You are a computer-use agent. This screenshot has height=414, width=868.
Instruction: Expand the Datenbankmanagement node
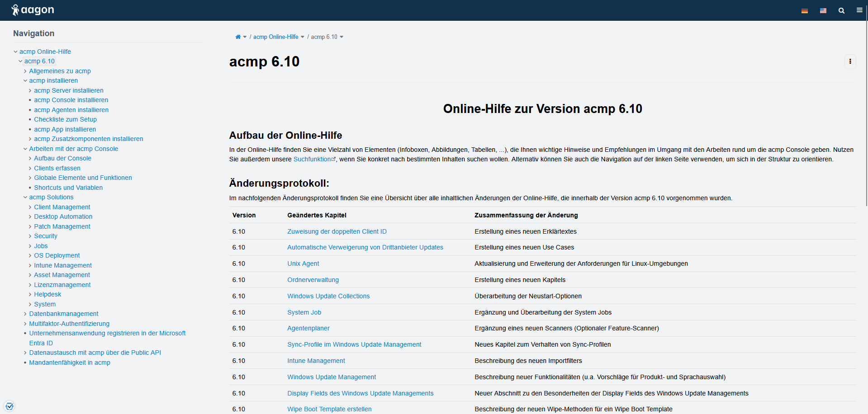(x=25, y=314)
